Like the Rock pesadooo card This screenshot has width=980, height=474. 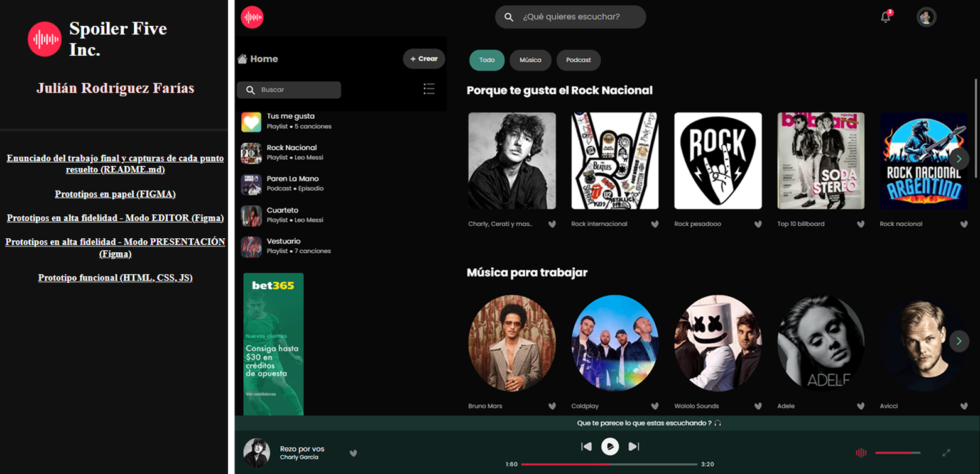point(758,224)
